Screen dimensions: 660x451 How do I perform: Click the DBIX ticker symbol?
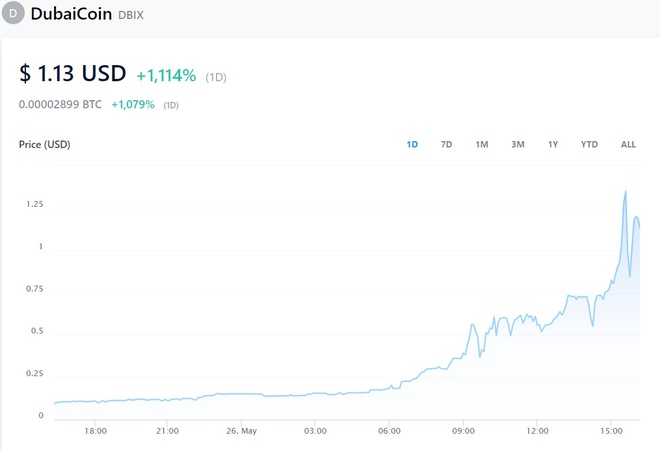[x=131, y=15]
